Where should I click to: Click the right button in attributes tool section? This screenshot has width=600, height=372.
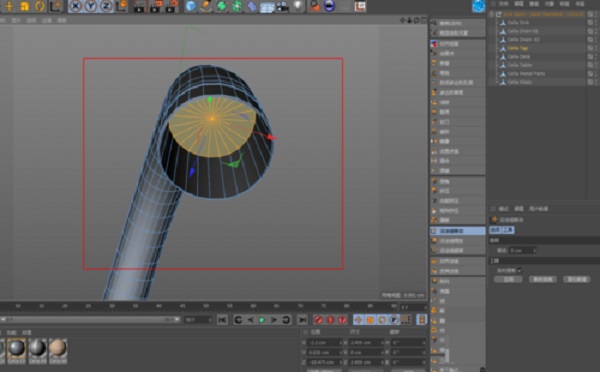(x=577, y=279)
